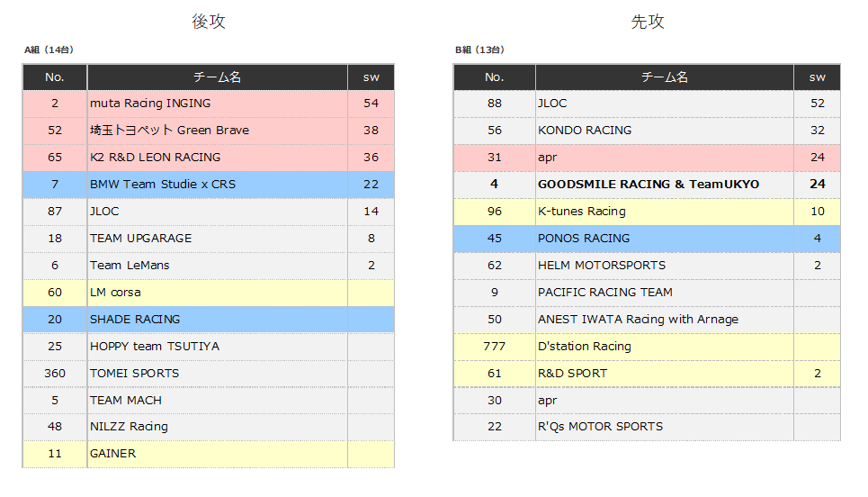Click the A組 (14台) group label
The height and width of the screenshot is (497, 868).
pyautogui.click(x=49, y=50)
